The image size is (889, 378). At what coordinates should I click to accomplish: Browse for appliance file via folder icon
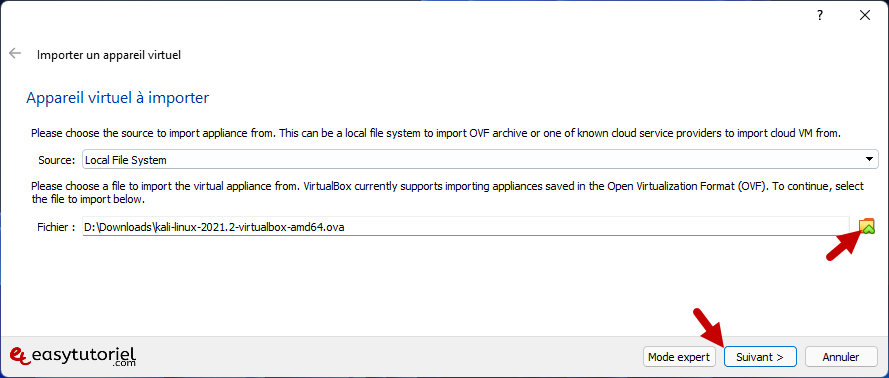(867, 227)
